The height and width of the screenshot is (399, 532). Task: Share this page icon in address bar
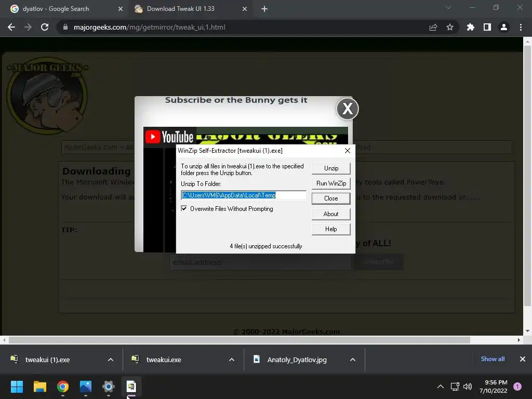pyautogui.click(x=433, y=28)
